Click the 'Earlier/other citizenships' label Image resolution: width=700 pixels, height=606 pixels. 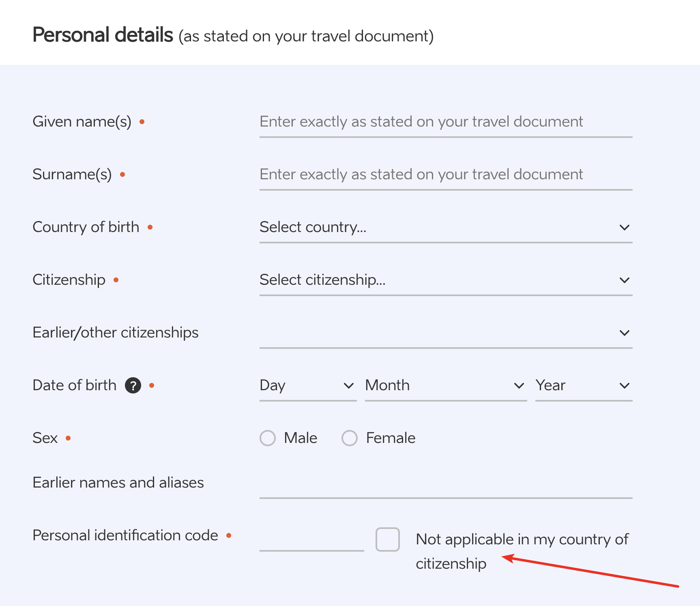pyautogui.click(x=116, y=333)
